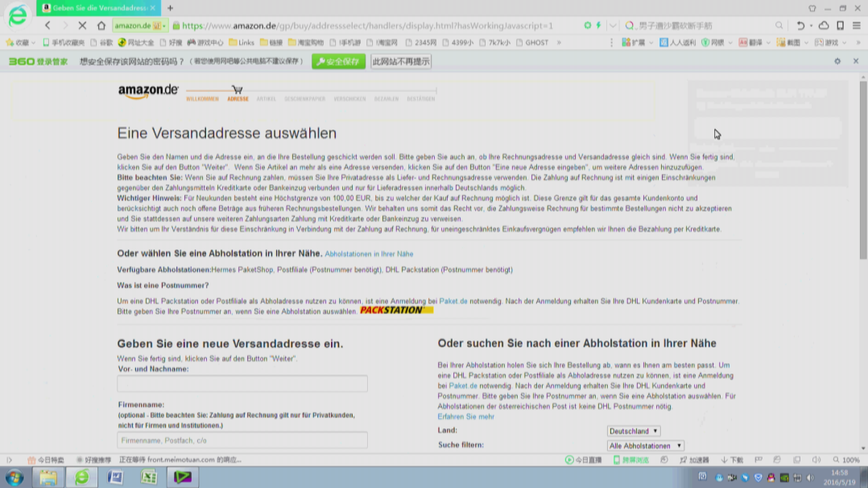Click the undo closed tab icon
The height and width of the screenshot is (488, 868).
[800, 26]
